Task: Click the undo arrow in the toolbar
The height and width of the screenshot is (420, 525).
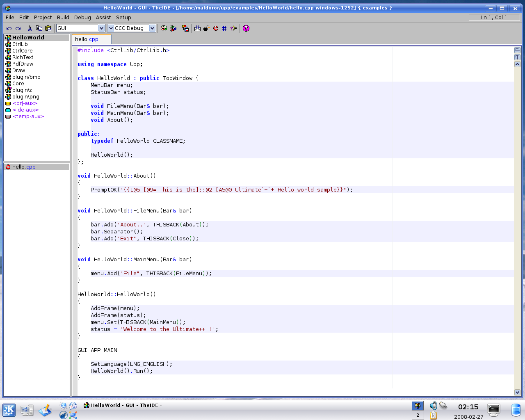Action: tap(9, 28)
